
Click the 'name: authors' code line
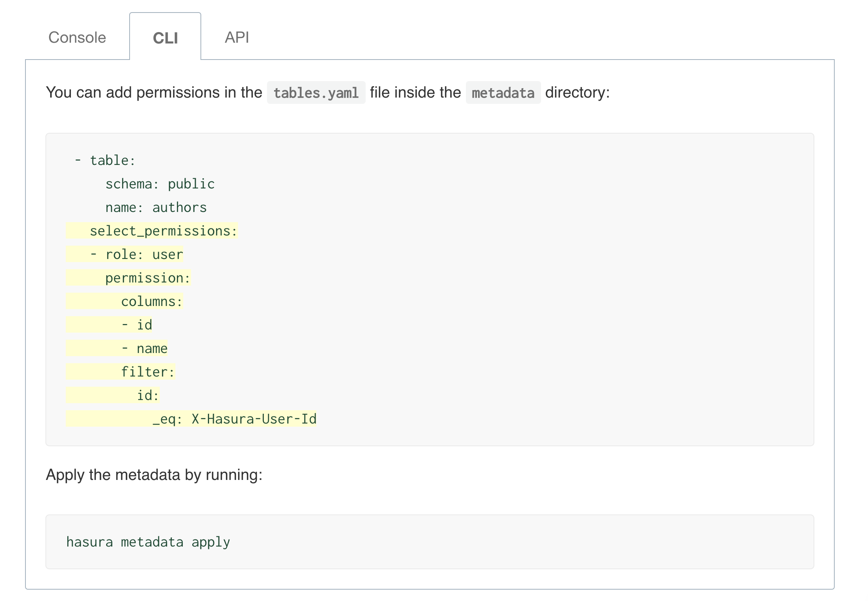[156, 208]
